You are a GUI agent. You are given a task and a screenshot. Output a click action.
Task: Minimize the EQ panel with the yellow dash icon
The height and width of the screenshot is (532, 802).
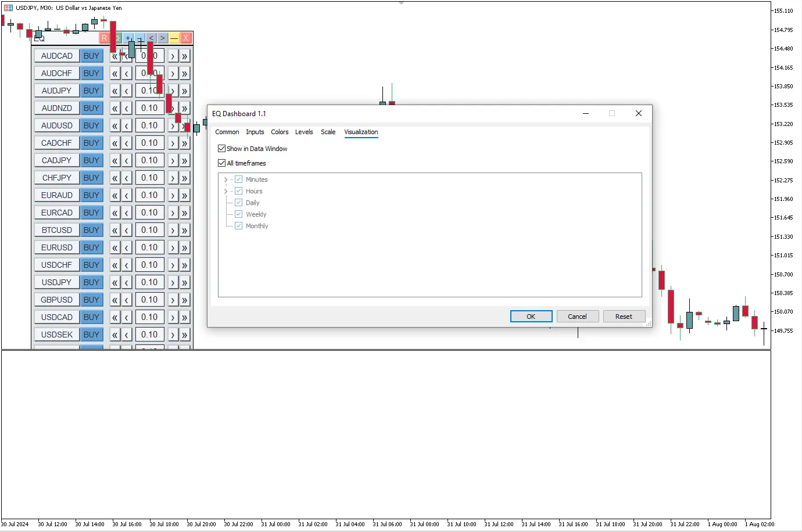pos(174,38)
